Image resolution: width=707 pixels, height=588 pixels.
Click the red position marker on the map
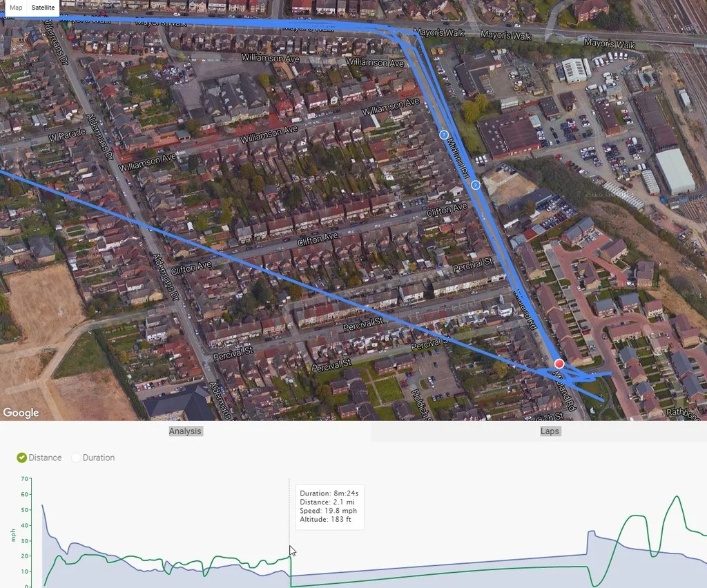click(559, 364)
